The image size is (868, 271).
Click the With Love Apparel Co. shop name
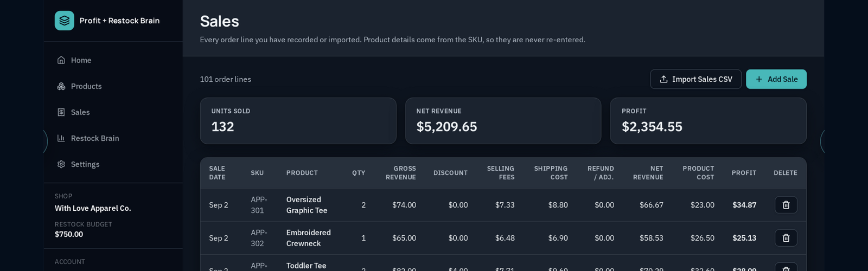[x=93, y=208]
